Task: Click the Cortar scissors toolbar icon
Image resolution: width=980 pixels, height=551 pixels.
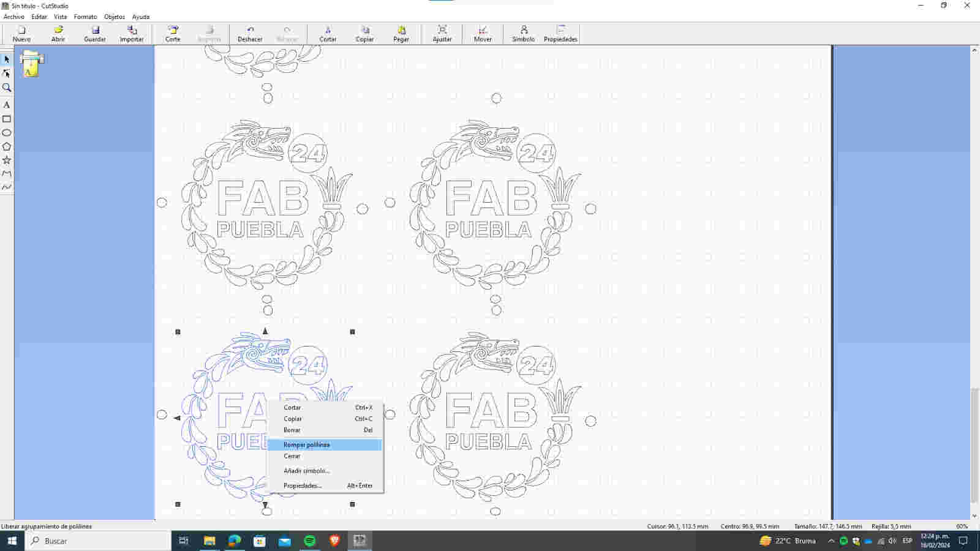Action: (x=328, y=34)
